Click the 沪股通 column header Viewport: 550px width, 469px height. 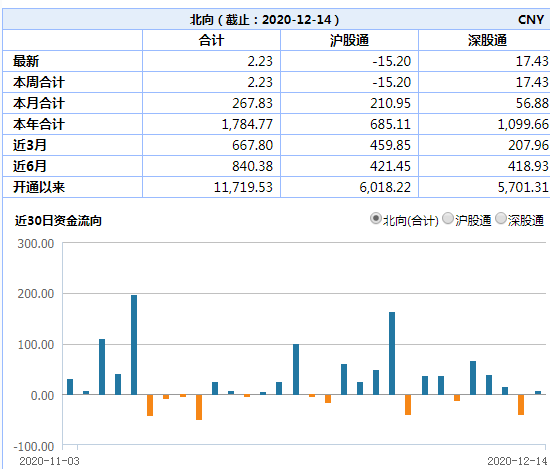coord(349,40)
